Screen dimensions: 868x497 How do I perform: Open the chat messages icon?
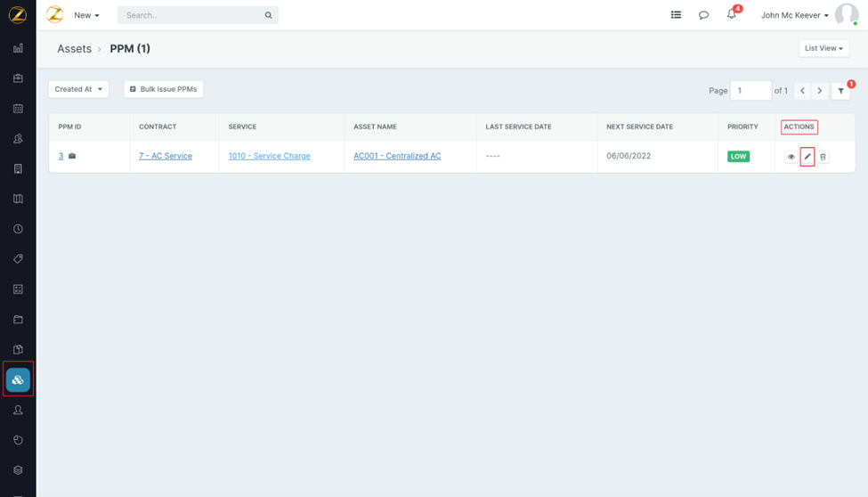click(x=703, y=15)
